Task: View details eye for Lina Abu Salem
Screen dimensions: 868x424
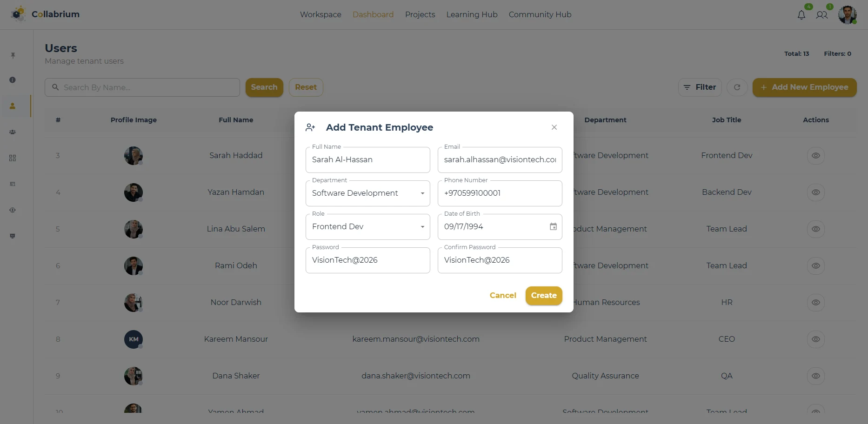Action: click(x=815, y=229)
